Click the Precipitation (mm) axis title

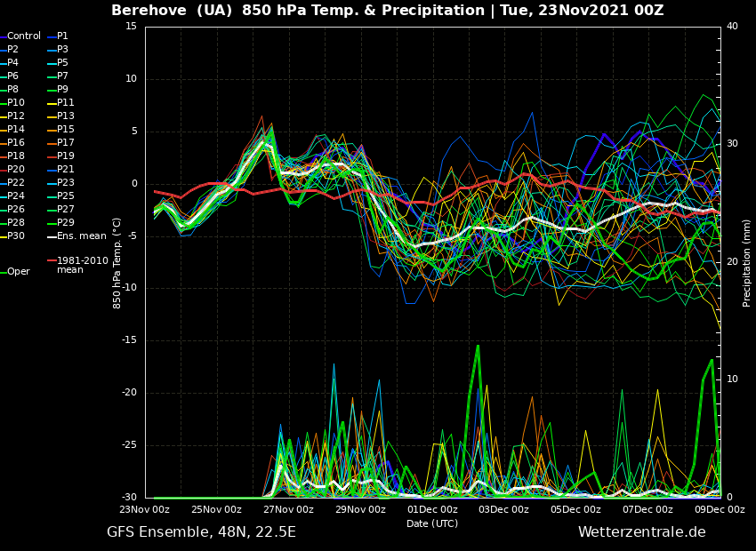(x=747, y=262)
